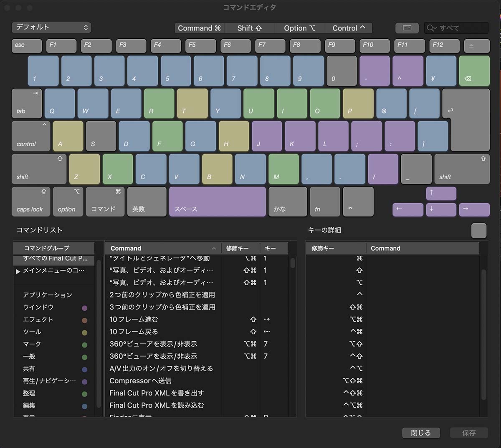501x448 pixels.
Task: Click the F5 function key
Action: pyautogui.click(x=200, y=46)
